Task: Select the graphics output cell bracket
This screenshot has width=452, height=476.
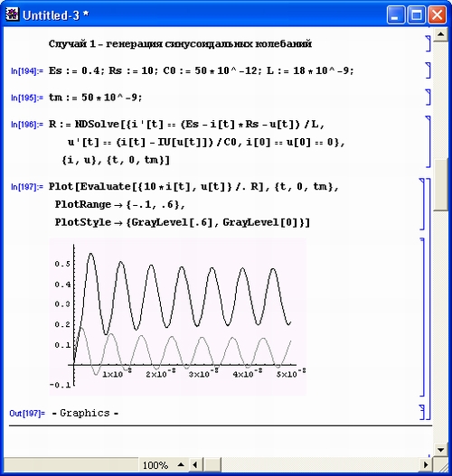Action: point(422,317)
